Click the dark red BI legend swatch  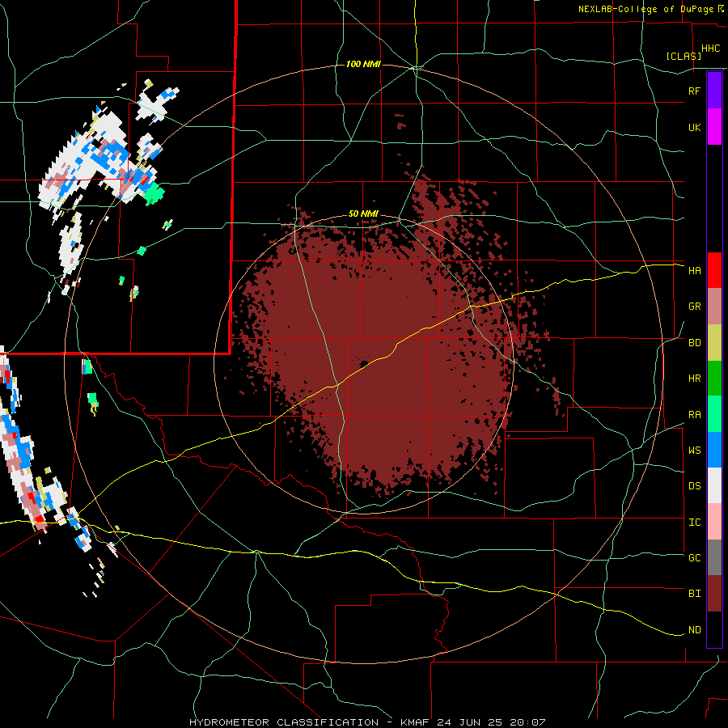714,594
